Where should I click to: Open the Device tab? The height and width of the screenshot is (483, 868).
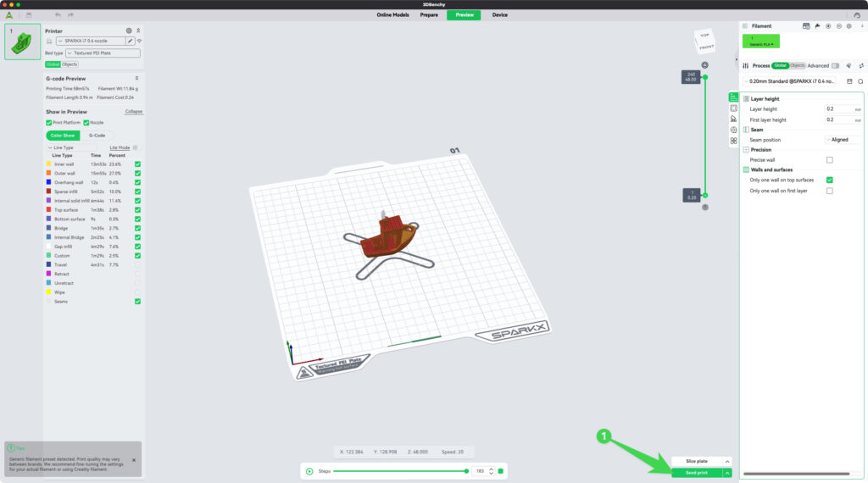click(500, 14)
